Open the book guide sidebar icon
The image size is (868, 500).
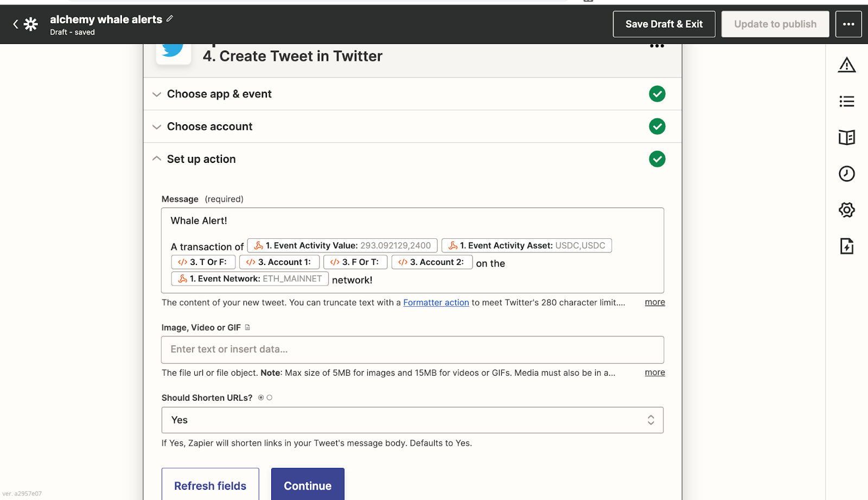(846, 137)
